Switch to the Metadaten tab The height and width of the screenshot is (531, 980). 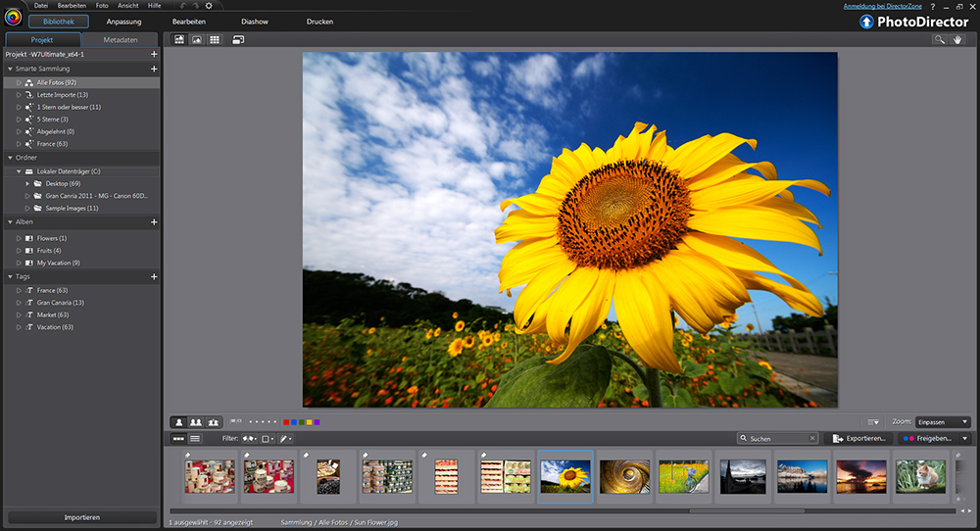120,40
